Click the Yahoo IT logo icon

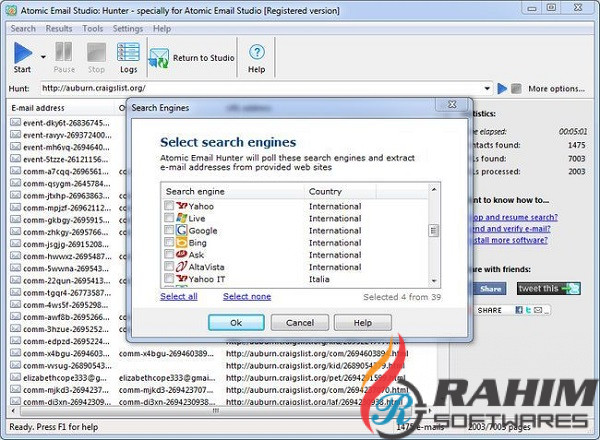pos(181,279)
